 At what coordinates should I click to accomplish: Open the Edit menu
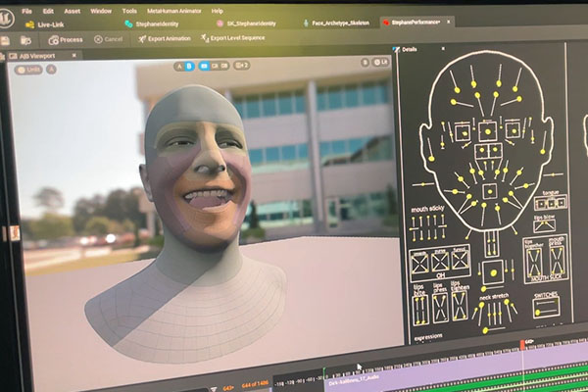(x=48, y=11)
